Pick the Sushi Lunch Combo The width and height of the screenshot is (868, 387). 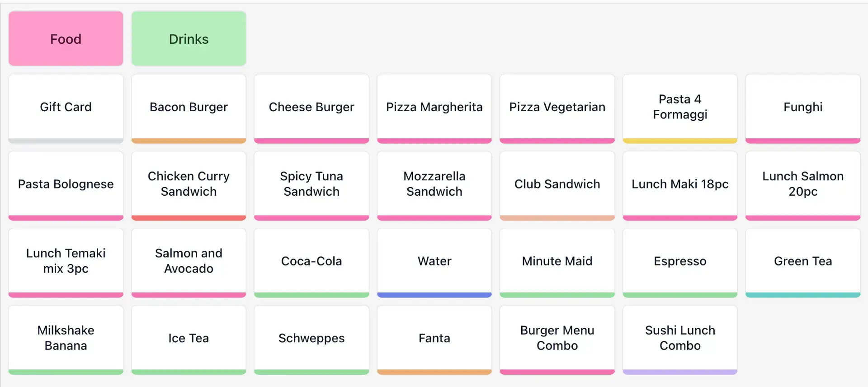pos(680,338)
